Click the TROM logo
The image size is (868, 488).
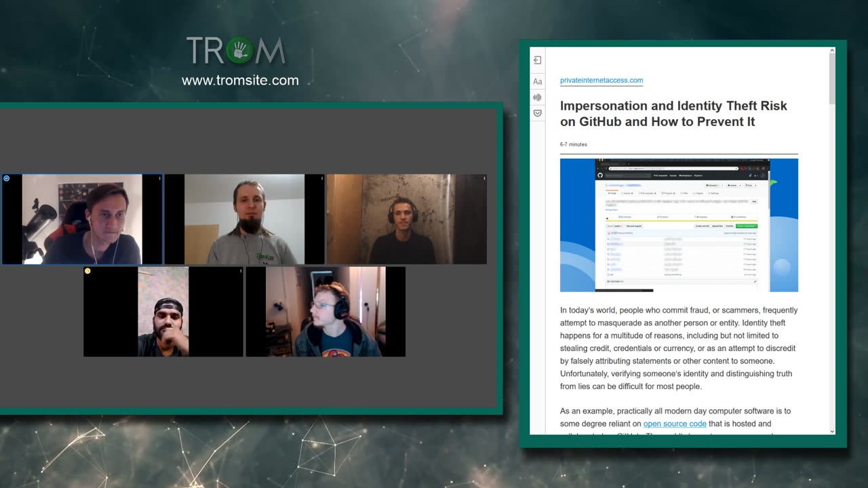click(x=236, y=51)
